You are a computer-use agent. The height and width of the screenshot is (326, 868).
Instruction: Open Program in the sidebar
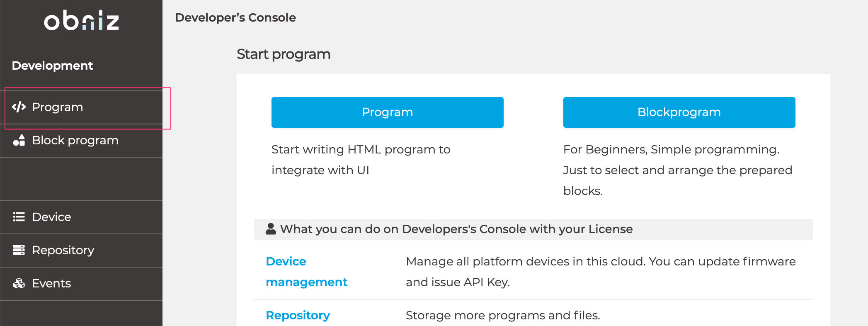pos(58,107)
